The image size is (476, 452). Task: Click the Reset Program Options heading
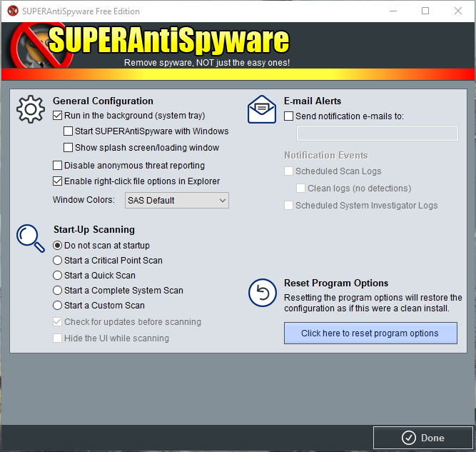336,283
